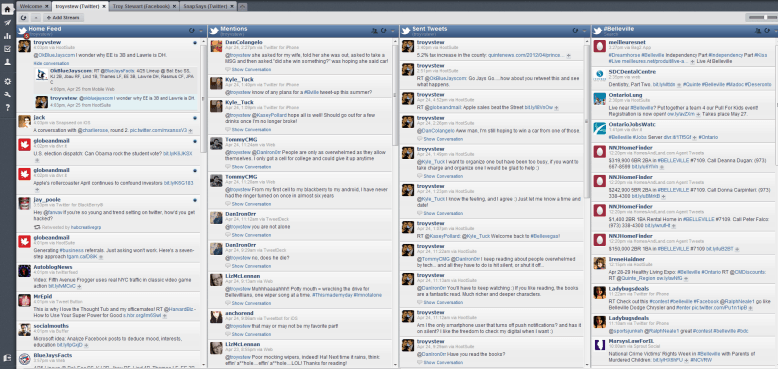Open the Publisher paper-plane icon in sidebar

(x=7, y=23)
